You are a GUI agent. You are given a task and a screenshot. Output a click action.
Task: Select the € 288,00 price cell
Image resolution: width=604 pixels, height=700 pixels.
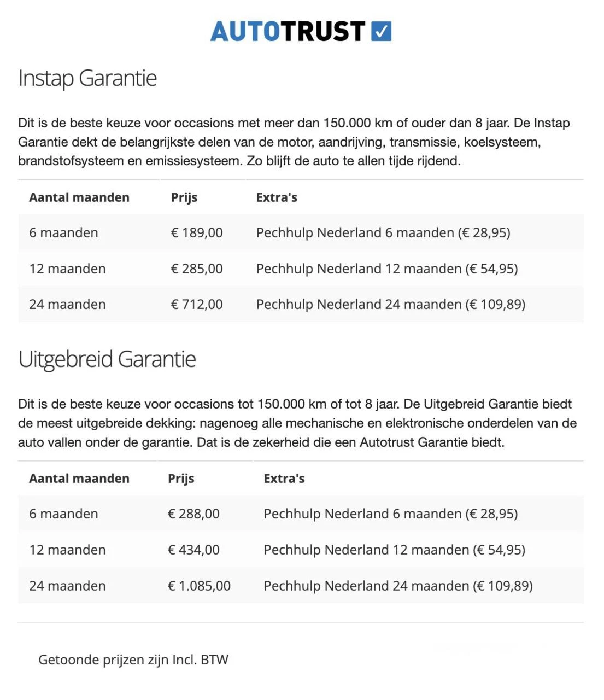point(193,514)
